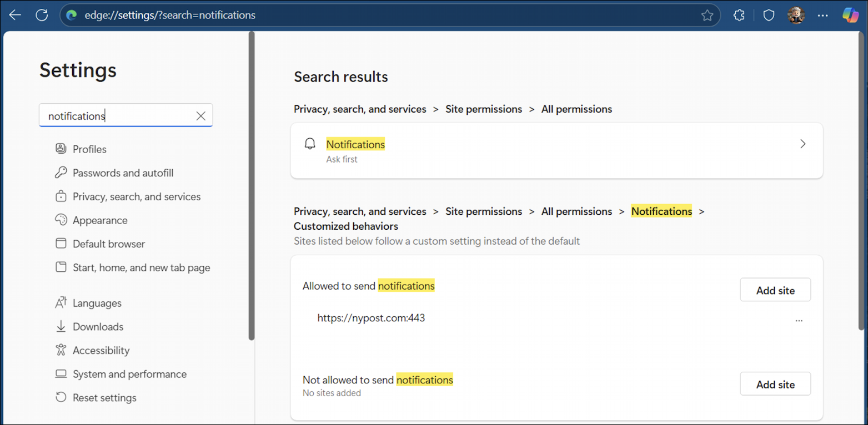The height and width of the screenshot is (425, 868).
Task: Select Appearance in the sidebar
Action: click(100, 220)
